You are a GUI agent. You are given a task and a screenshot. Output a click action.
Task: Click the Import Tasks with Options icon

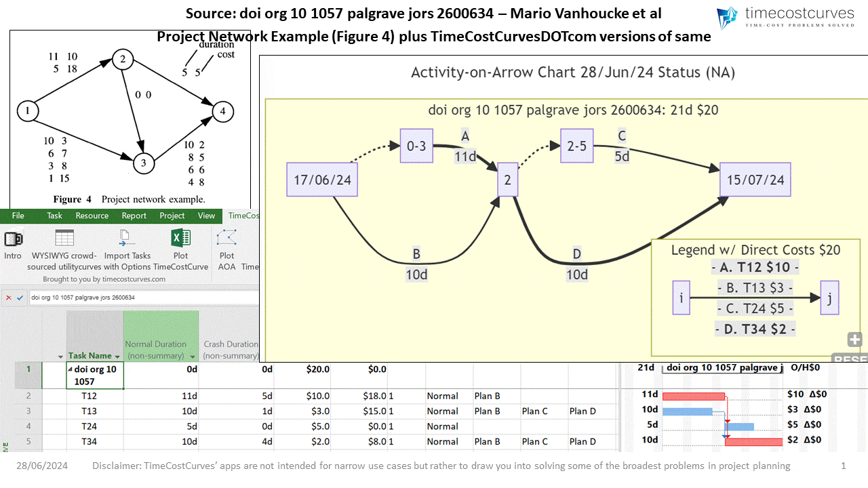[x=127, y=238]
